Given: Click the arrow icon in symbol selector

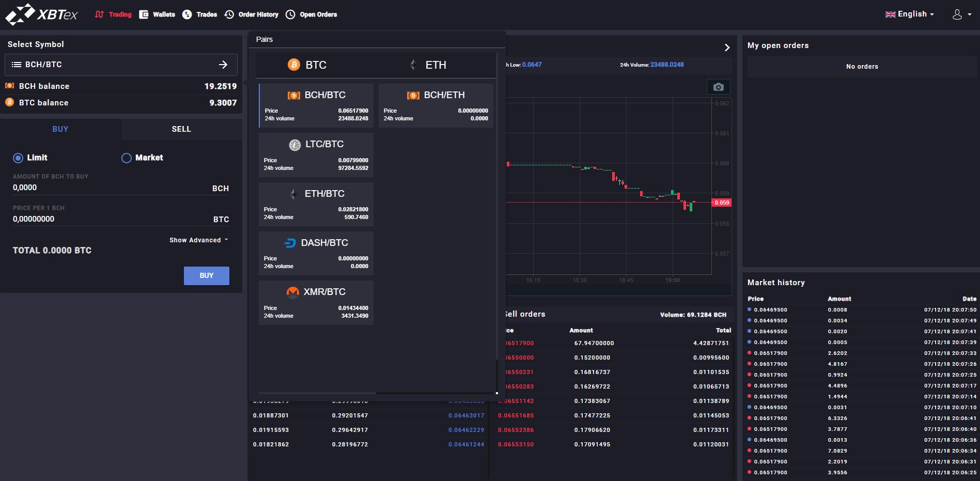Looking at the screenshot, I should coord(223,65).
